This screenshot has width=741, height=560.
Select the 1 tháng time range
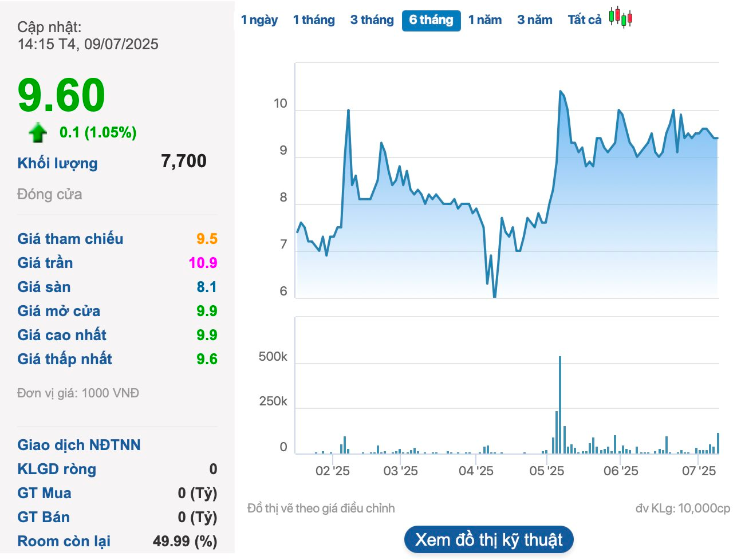coord(314,20)
